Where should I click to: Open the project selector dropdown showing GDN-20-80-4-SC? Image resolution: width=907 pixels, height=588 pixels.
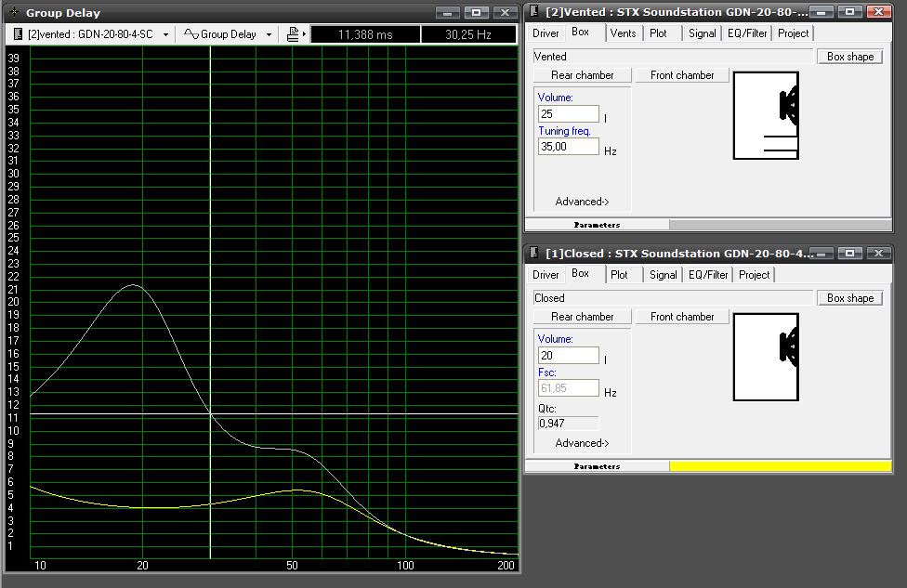165,34
